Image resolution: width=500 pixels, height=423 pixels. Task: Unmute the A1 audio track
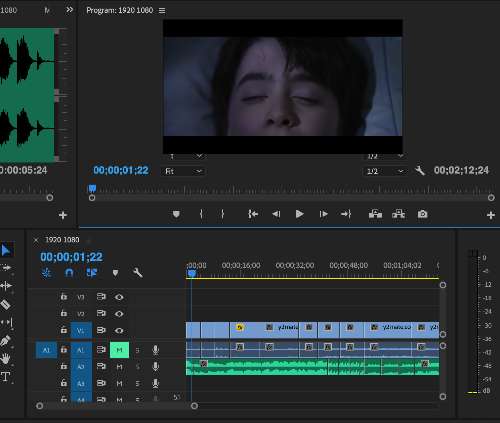[x=119, y=350]
